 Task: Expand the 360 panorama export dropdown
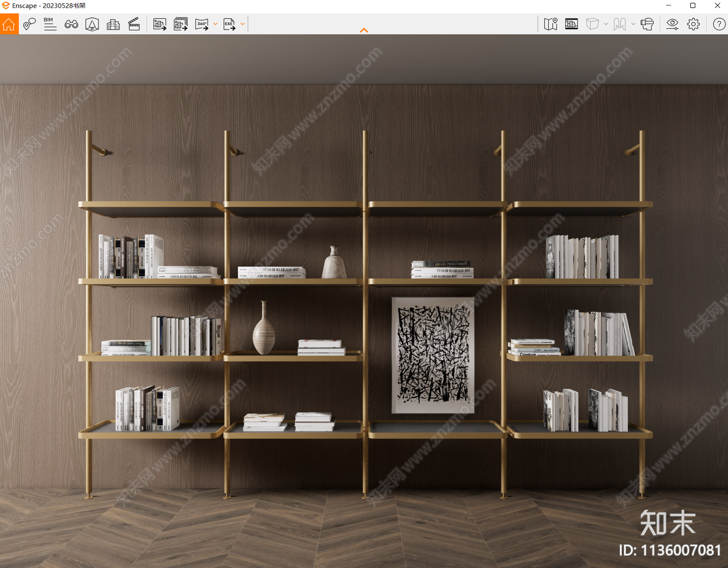(215, 24)
